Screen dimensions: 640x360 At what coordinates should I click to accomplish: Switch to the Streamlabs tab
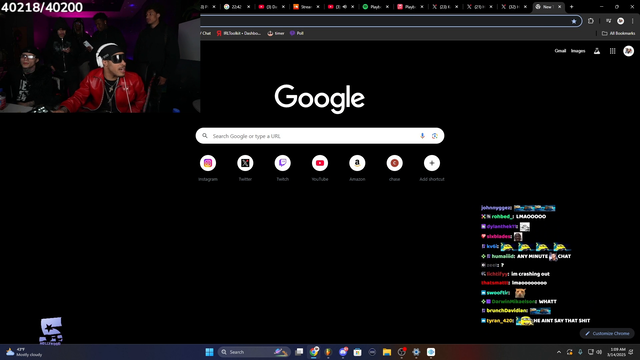pyautogui.click(x=306, y=7)
